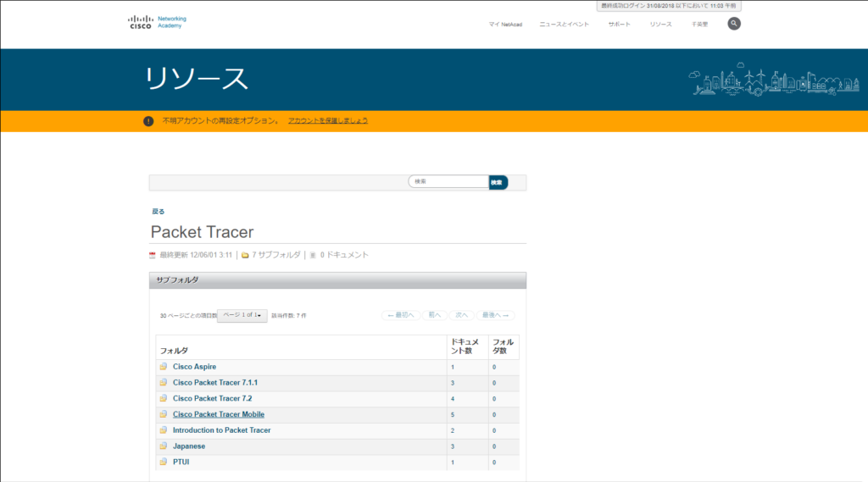Click document count 2 in Introduction row
This screenshot has width=868, height=482.
453,430
